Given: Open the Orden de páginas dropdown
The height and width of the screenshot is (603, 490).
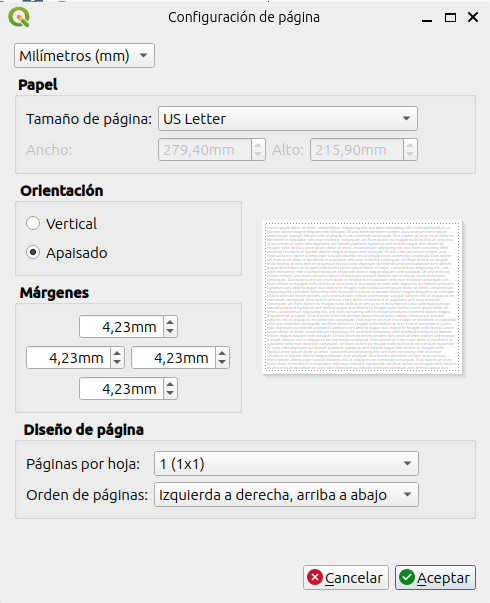Looking at the screenshot, I should pos(286,495).
